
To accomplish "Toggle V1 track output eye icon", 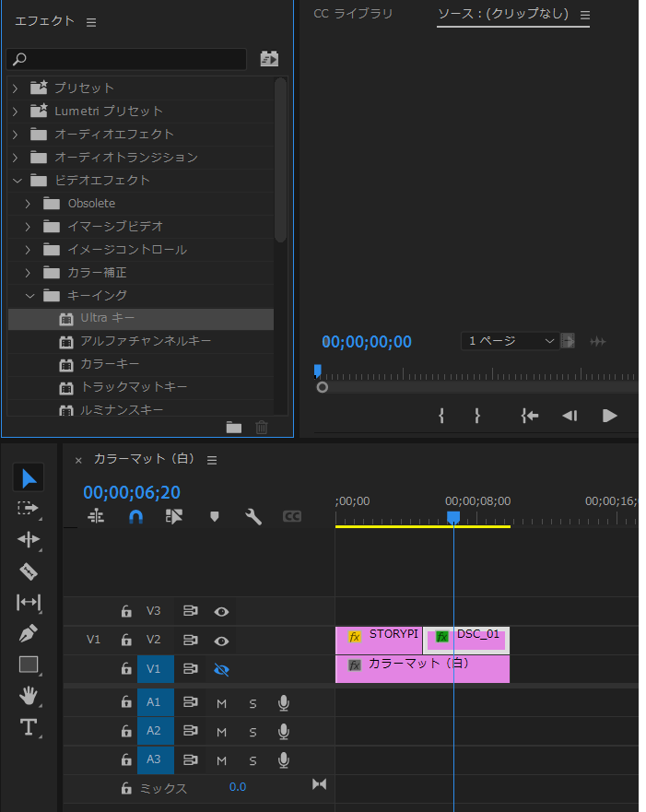I will [221, 670].
